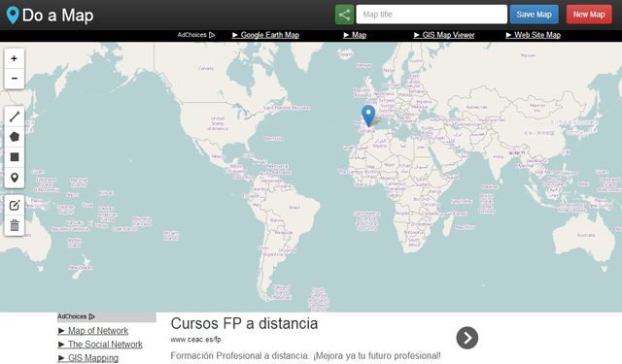Viewport: 622px width, 364px height.
Task: Select the draw rectangle tool
Action: pos(15,157)
